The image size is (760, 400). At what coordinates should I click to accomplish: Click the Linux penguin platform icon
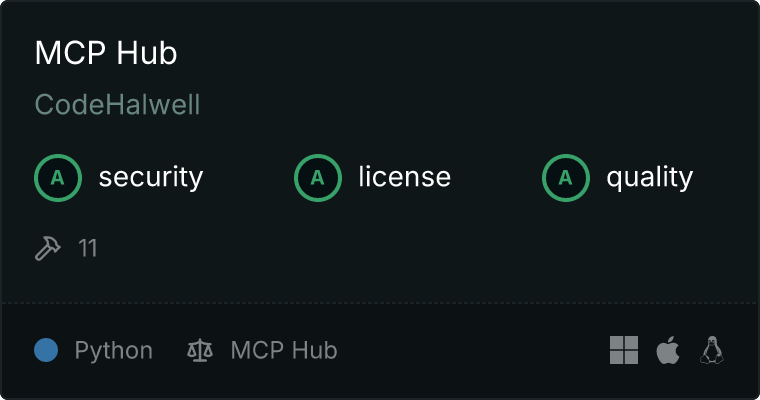[712, 350]
